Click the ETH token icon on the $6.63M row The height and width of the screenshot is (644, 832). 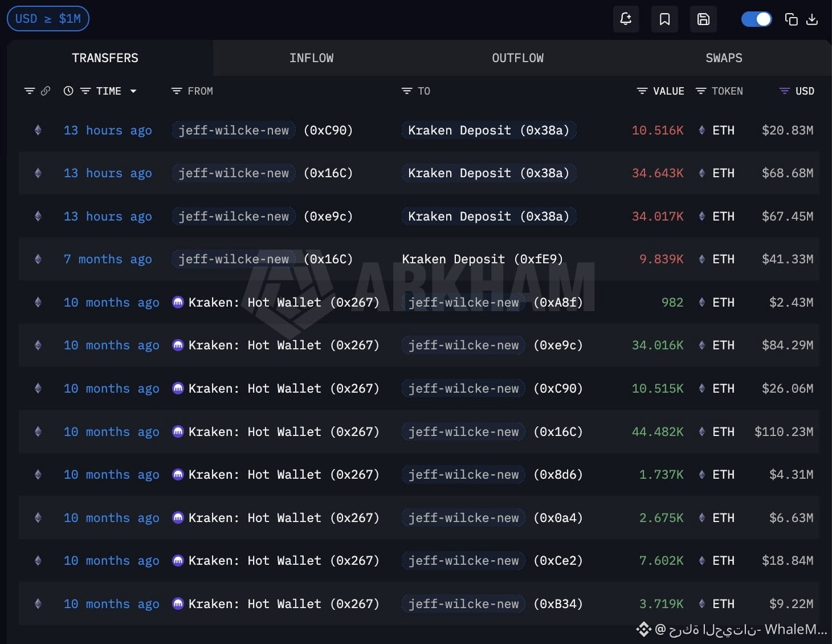pyautogui.click(x=702, y=517)
